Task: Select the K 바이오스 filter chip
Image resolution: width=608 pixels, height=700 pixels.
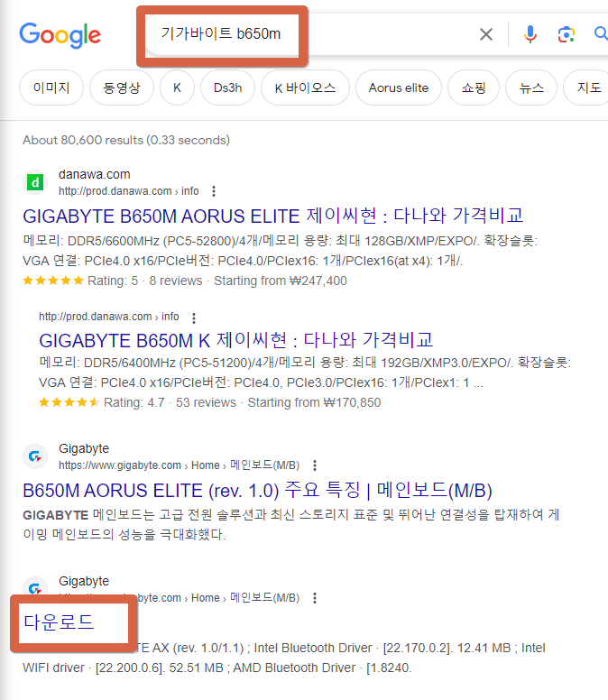Action: point(305,87)
